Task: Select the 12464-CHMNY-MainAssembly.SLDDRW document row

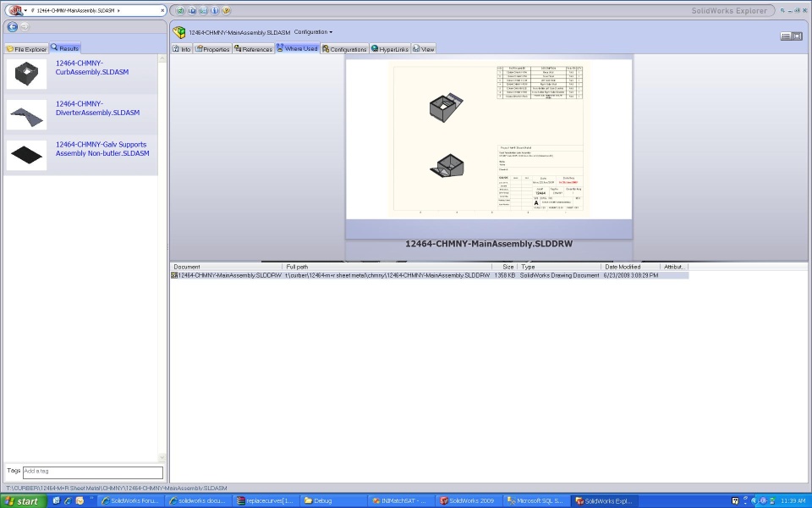Action: (430, 275)
